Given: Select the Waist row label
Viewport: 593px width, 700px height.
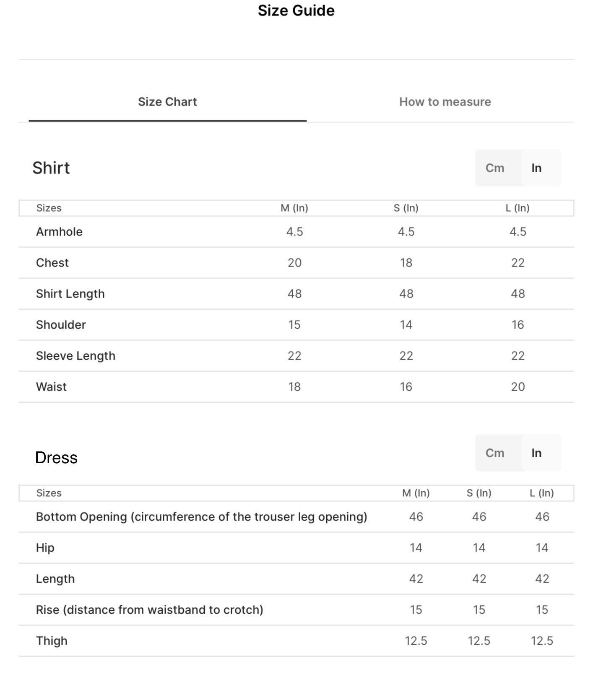Looking at the screenshot, I should pyautogui.click(x=51, y=387).
